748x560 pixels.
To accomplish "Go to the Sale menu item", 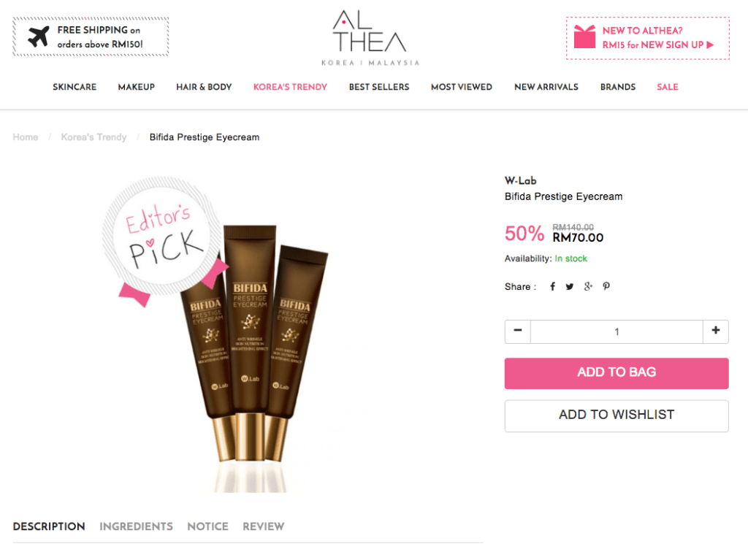I will pyautogui.click(x=668, y=87).
